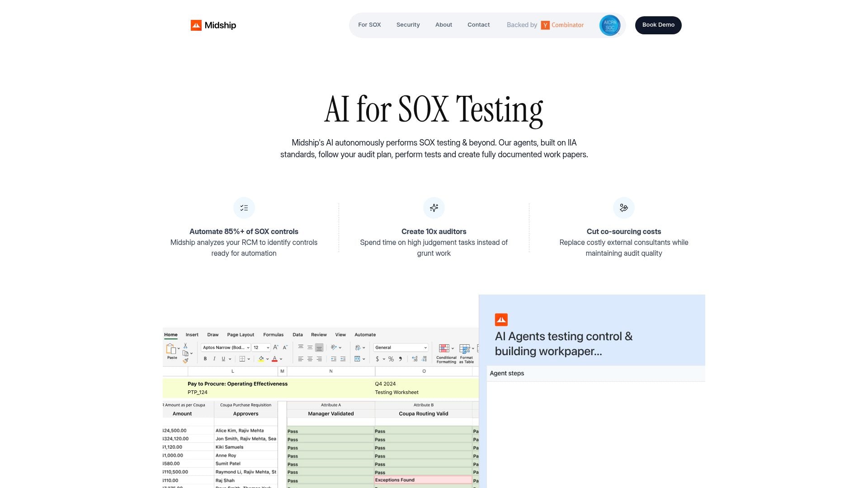Open the Page Layout ribbon tab
The width and height of the screenshot is (868, 488).
pos(241,335)
